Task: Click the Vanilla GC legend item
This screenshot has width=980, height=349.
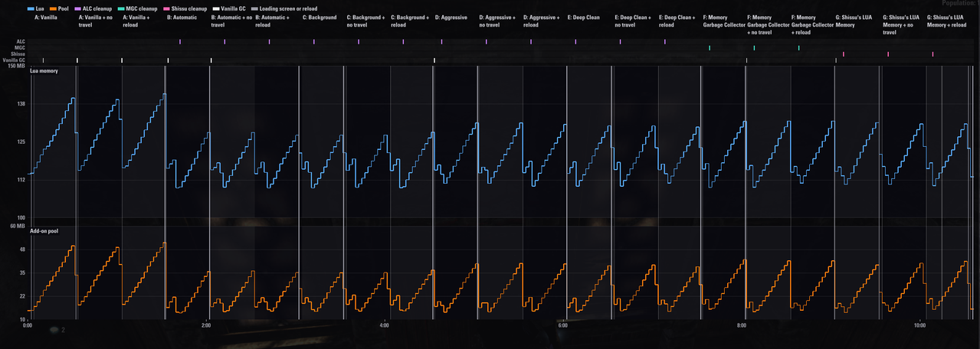Action: point(228,8)
